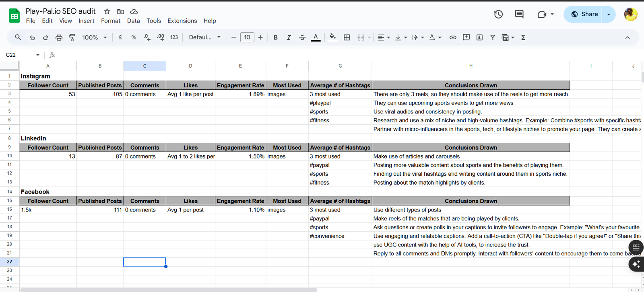The image size is (644, 292).
Task: Toggle italic formatting
Action: [x=289, y=37]
